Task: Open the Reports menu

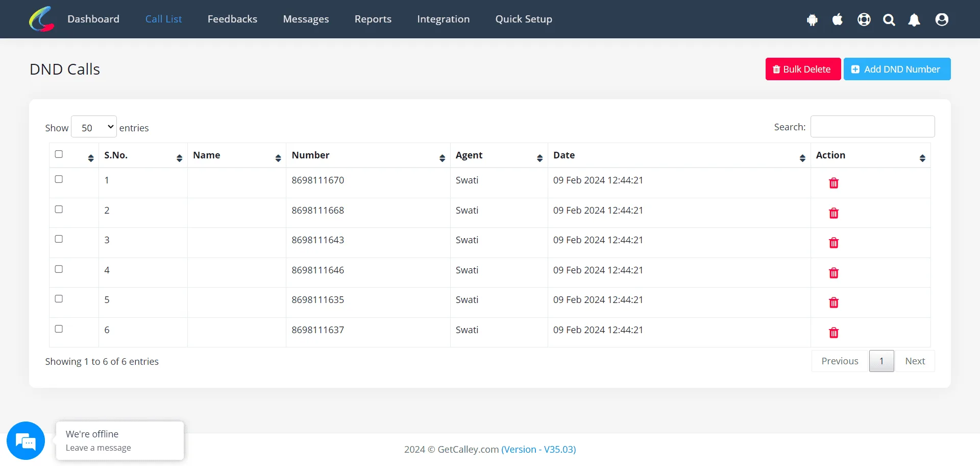Action: 373,19
